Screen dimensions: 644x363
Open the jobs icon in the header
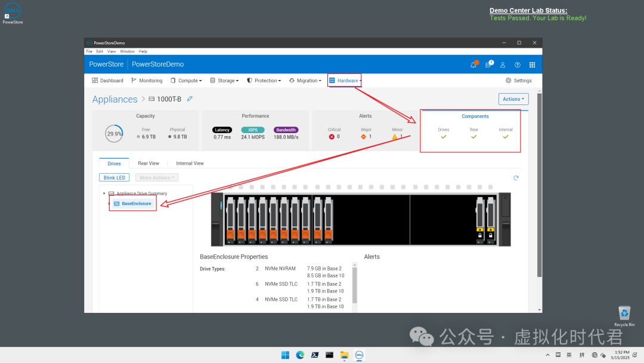pos(488,64)
